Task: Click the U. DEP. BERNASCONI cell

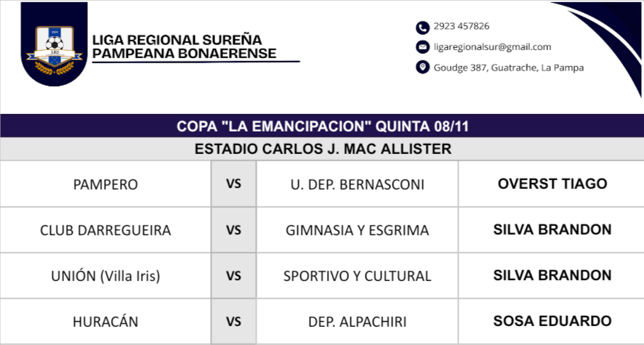Action: click(357, 184)
